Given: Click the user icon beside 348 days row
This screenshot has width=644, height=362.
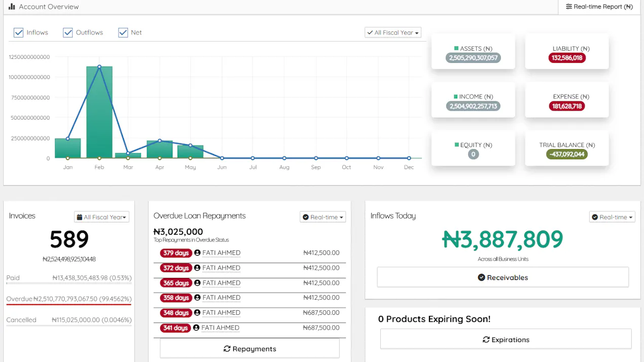Looking at the screenshot, I should (x=197, y=313).
